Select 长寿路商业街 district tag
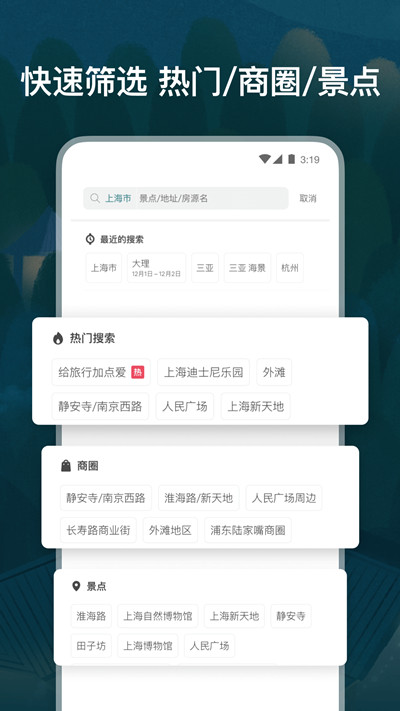Screen dimensions: 400x711 pyautogui.click(x=98, y=530)
